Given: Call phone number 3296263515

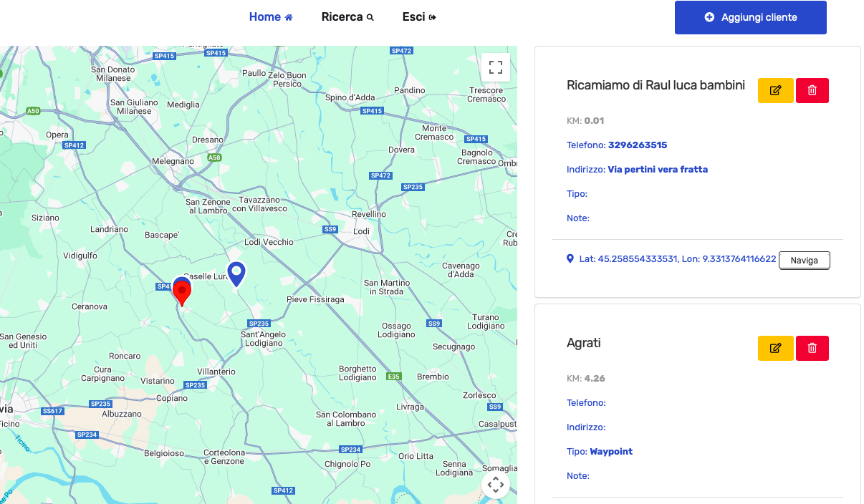Looking at the screenshot, I should click(638, 145).
